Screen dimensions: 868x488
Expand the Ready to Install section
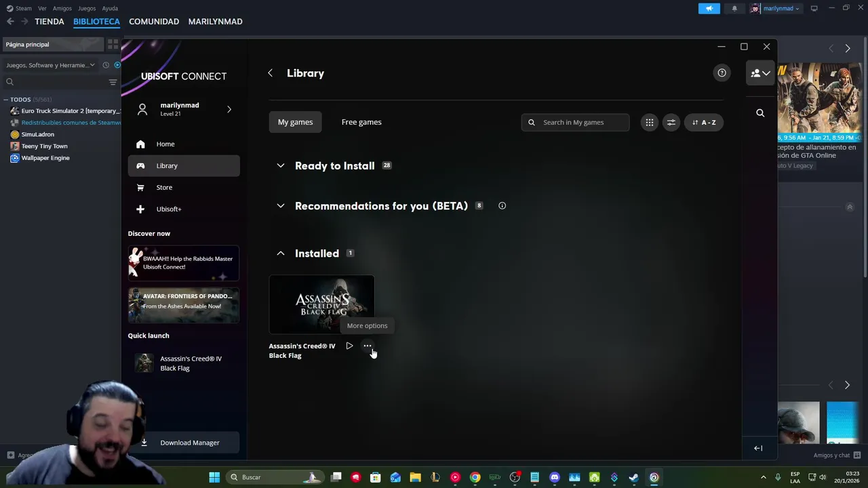tap(281, 166)
